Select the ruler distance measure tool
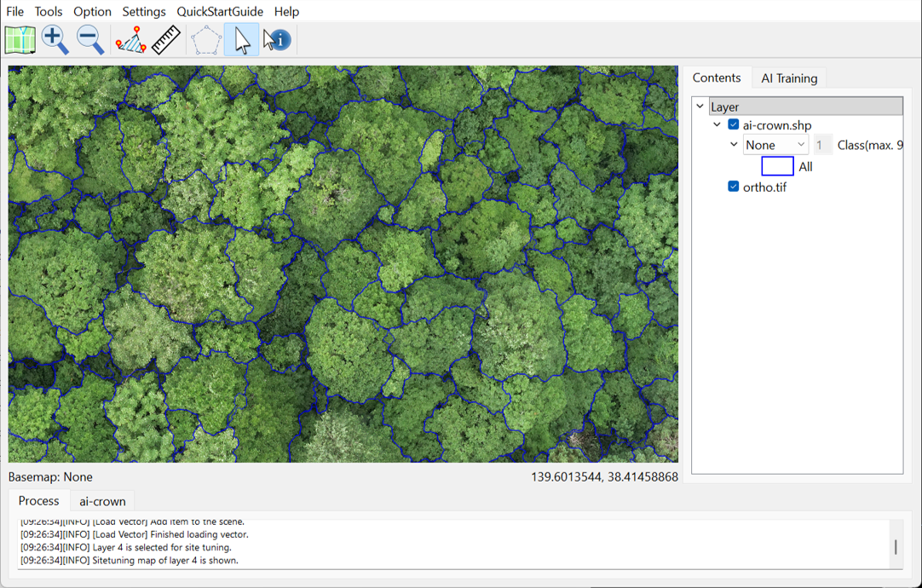 point(166,40)
